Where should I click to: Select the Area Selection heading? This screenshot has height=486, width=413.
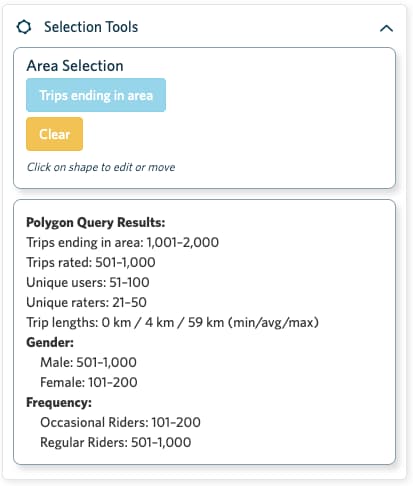coord(75,66)
